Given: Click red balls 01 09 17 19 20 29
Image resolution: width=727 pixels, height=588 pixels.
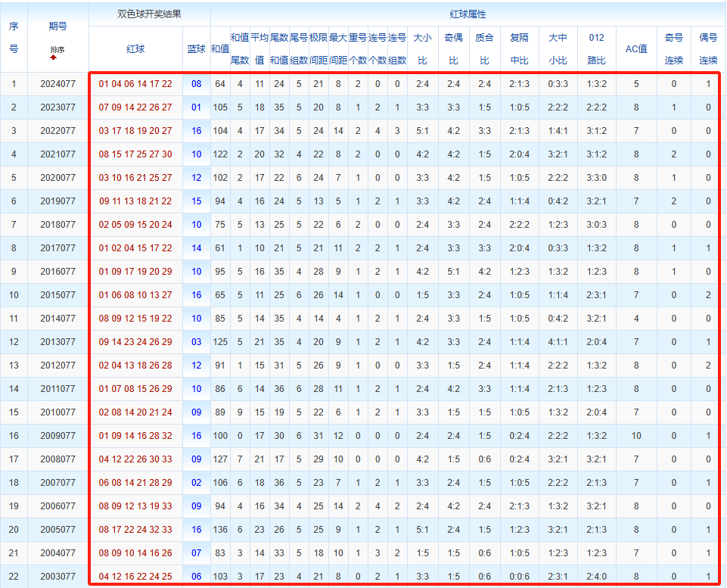Looking at the screenshot, I should pyautogui.click(x=135, y=272).
